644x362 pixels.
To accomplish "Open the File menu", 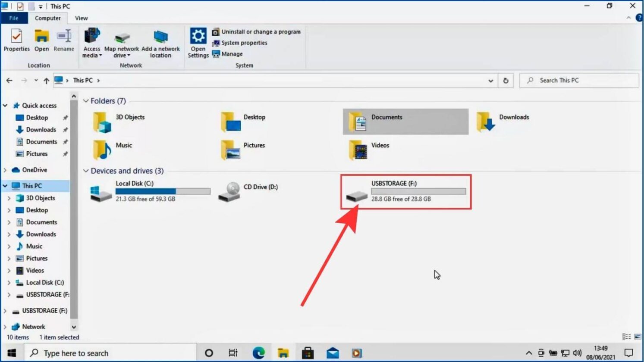I will pyautogui.click(x=14, y=18).
